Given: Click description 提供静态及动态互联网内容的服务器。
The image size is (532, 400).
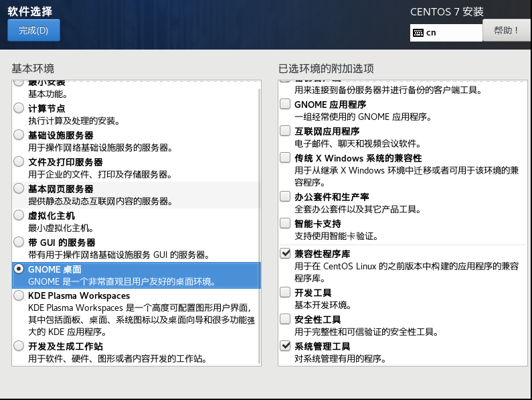Looking at the screenshot, I should [x=100, y=202].
